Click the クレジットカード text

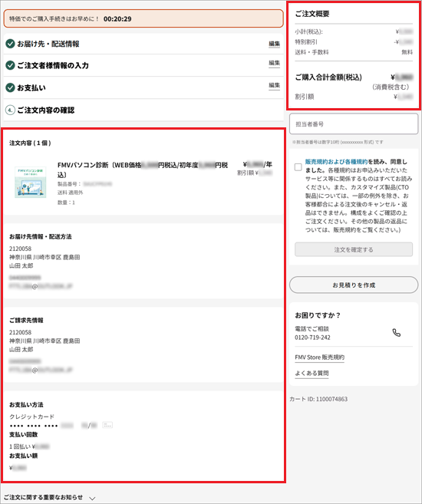[31, 417]
